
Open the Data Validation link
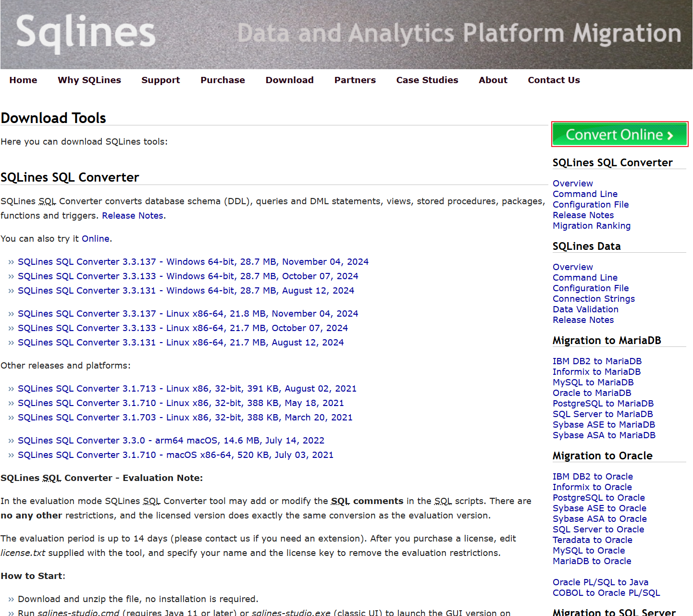tap(585, 309)
